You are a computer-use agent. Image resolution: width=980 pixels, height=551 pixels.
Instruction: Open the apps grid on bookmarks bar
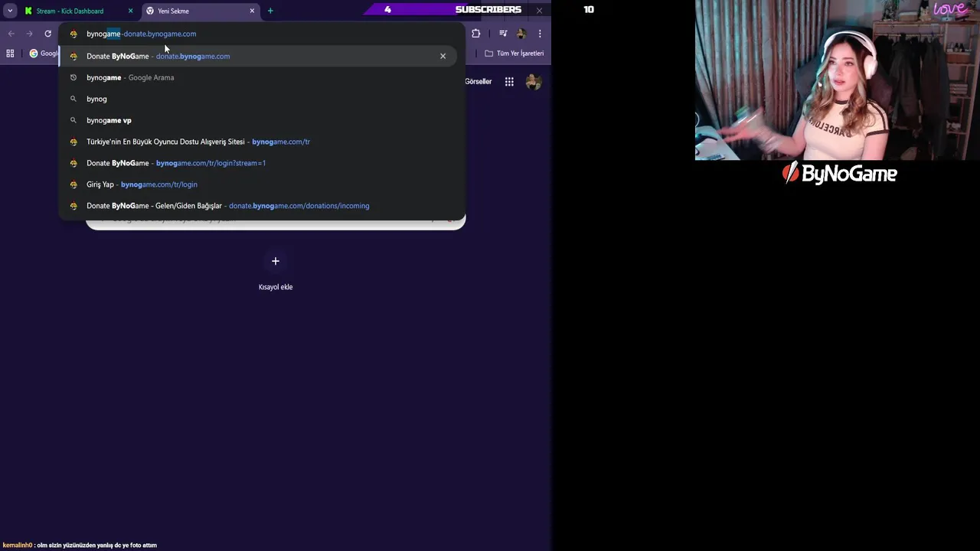coord(10,54)
